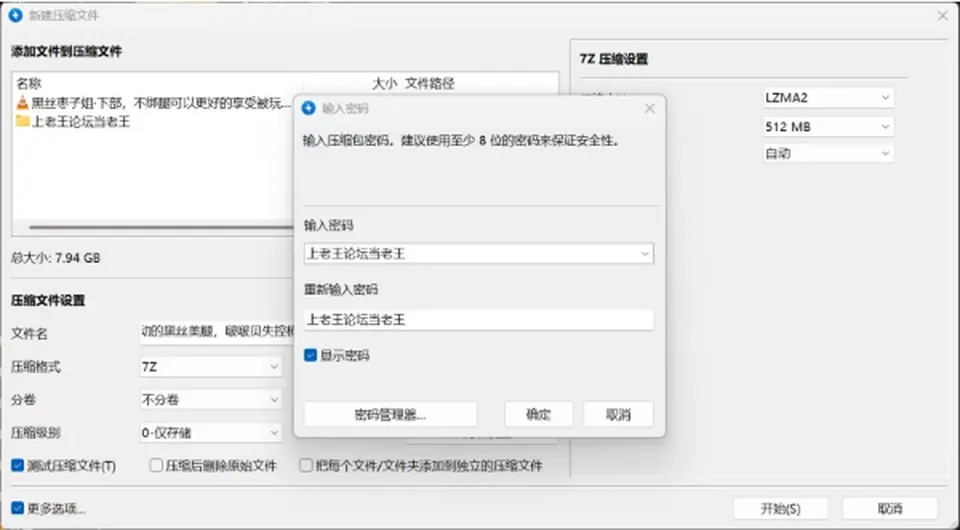The image size is (960, 530).
Task: Click the app icon in the password dialog title
Action: (309, 108)
